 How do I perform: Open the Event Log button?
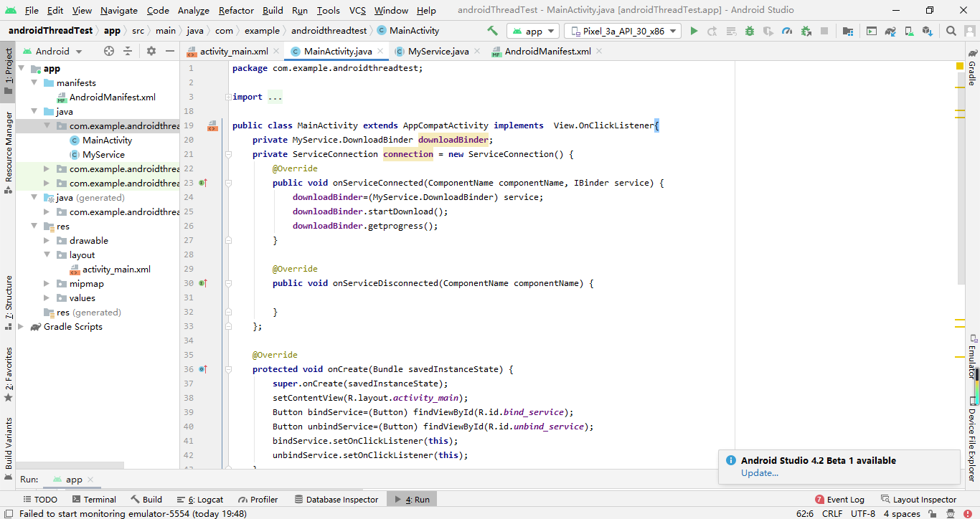pyautogui.click(x=839, y=500)
